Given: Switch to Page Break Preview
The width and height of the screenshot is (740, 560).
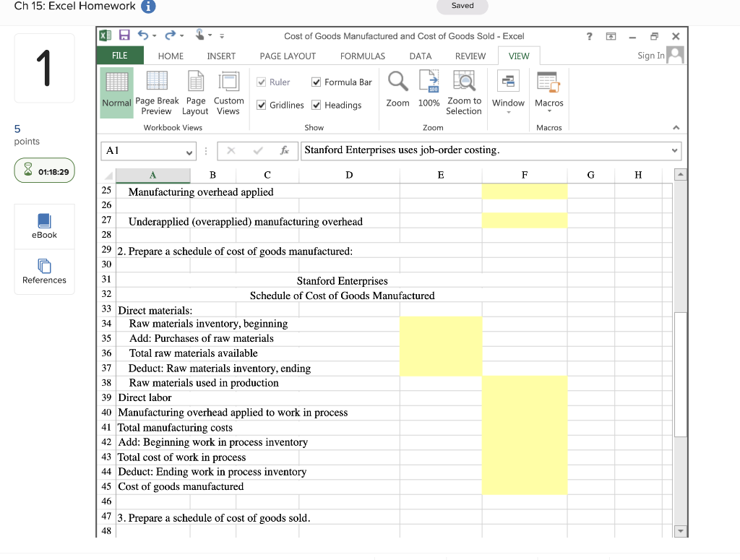Looking at the screenshot, I should click(157, 92).
